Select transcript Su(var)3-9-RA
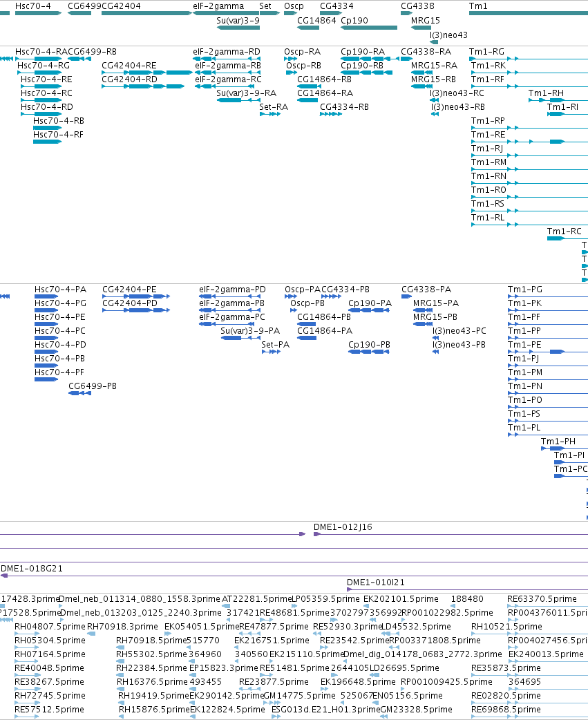Viewport: 588px width, 720px height. pyautogui.click(x=247, y=93)
